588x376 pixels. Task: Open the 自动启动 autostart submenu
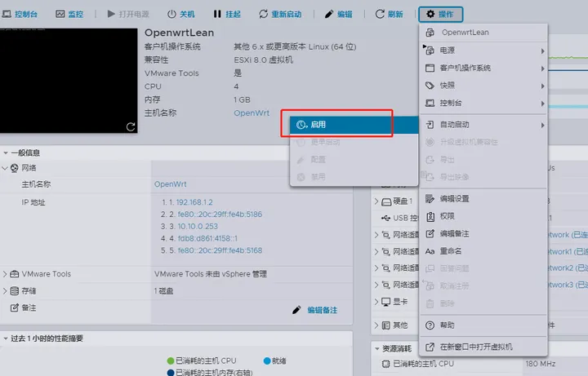(x=483, y=125)
